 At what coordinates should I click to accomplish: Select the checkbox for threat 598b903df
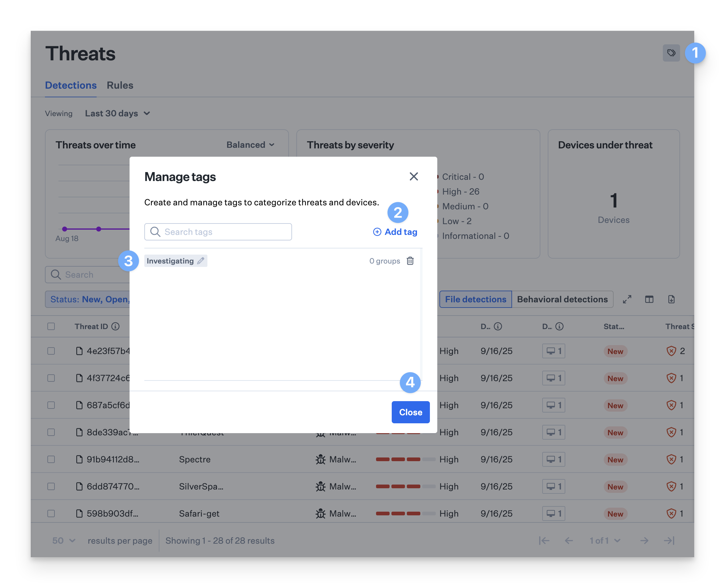tap(51, 513)
